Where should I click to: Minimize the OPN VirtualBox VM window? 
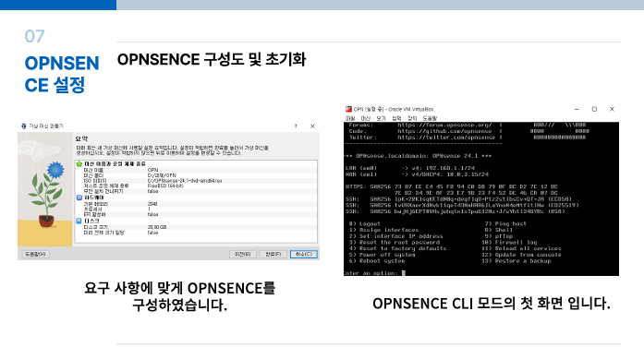click(x=577, y=109)
